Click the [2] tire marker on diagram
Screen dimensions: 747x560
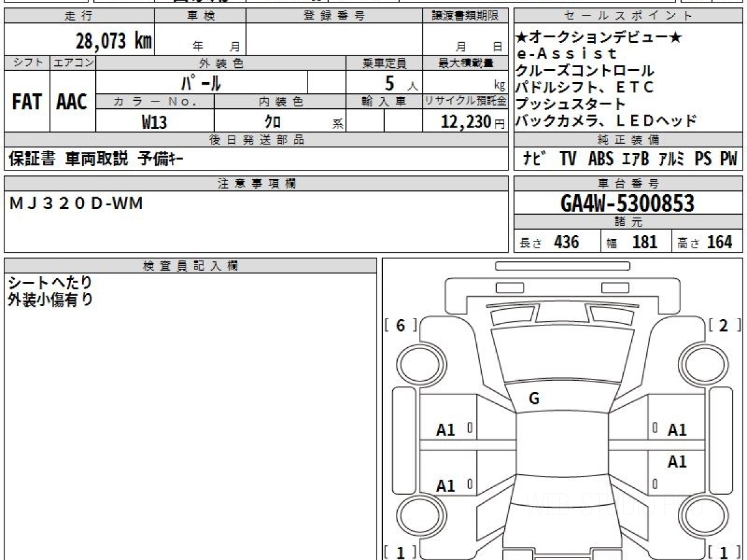(x=724, y=325)
